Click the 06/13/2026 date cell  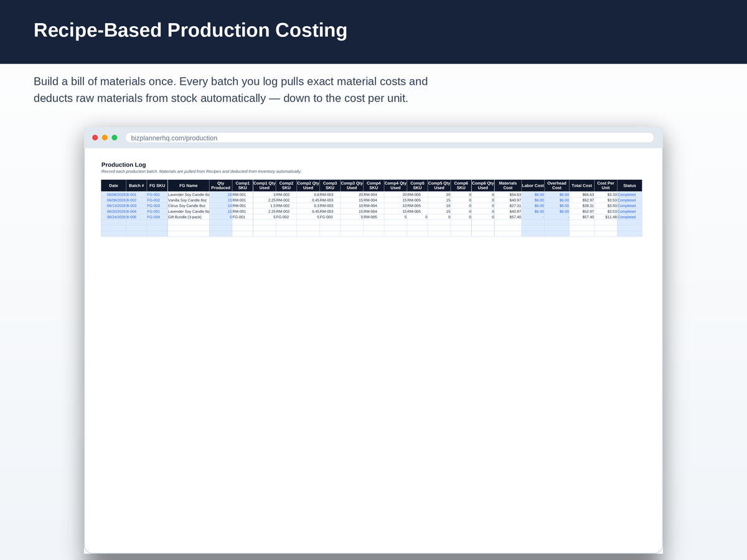[x=113, y=205]
